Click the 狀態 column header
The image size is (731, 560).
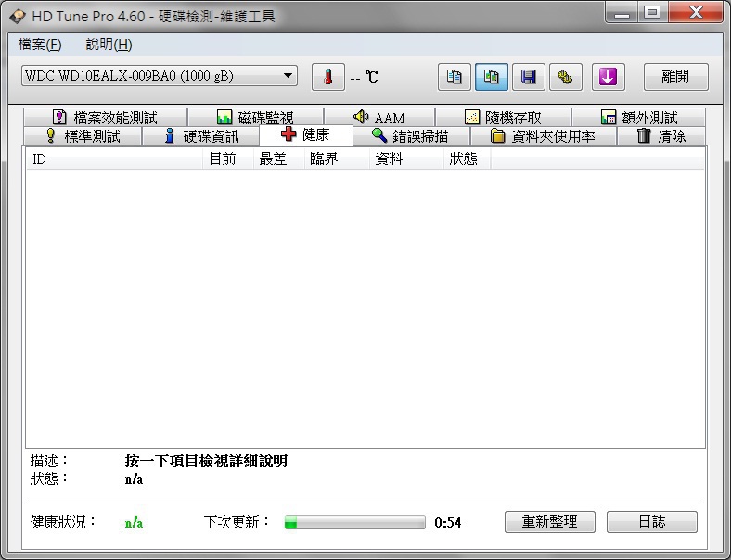(467, 159)
